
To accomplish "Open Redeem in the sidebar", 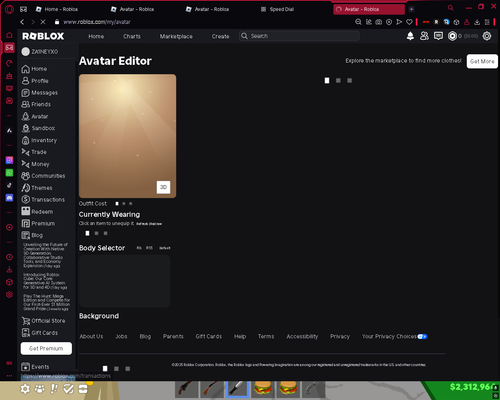I will (x=37, y=212).
